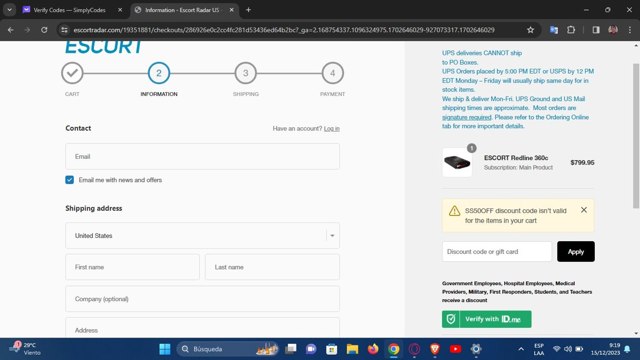Open Settings gear from taskbar
The image size is (640, 360).
click(x=476, y=349)
